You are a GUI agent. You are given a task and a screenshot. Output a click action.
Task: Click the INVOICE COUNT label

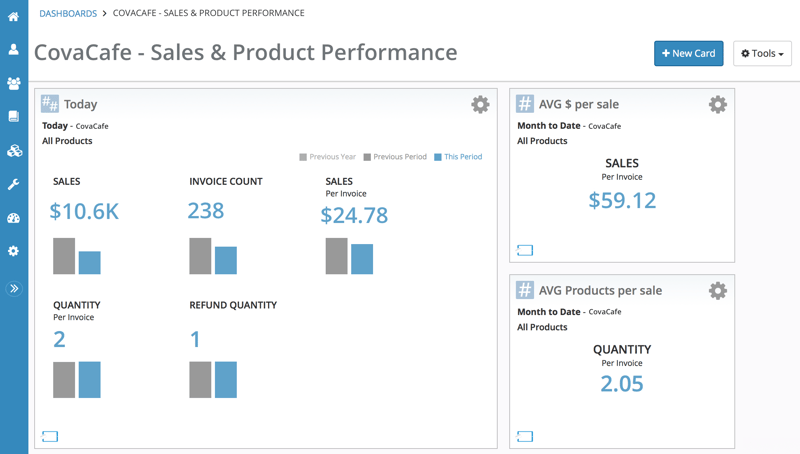(x=226, y=182)
